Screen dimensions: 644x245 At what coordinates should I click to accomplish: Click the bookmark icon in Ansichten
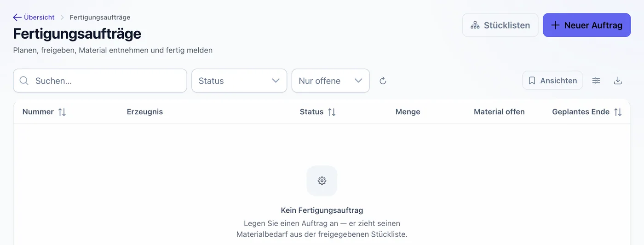pos(532,81)
